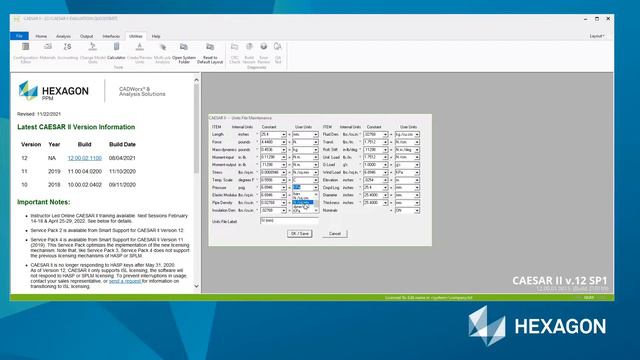Open the Help ribbon tab
This screenshot has width=640, height=360.
(156, 36)
